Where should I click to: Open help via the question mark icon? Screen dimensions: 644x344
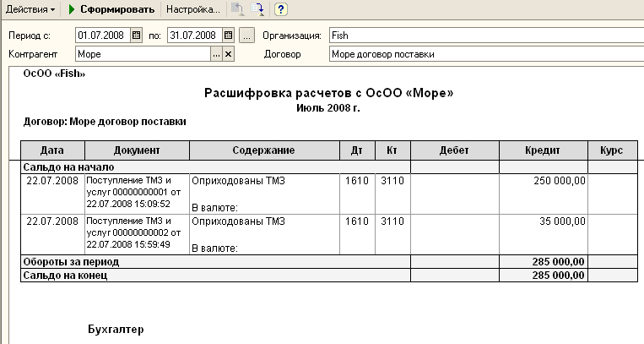click(x=280, y=9)
